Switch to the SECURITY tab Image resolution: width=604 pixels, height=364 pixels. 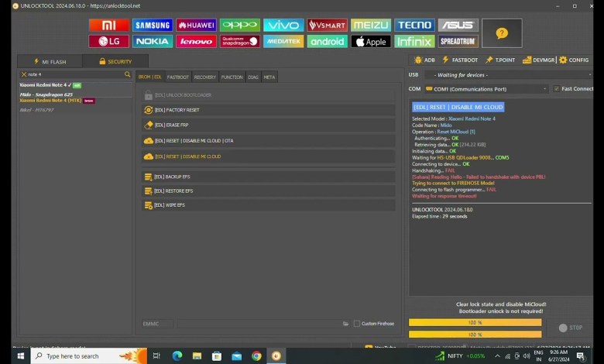coord(115,62)
